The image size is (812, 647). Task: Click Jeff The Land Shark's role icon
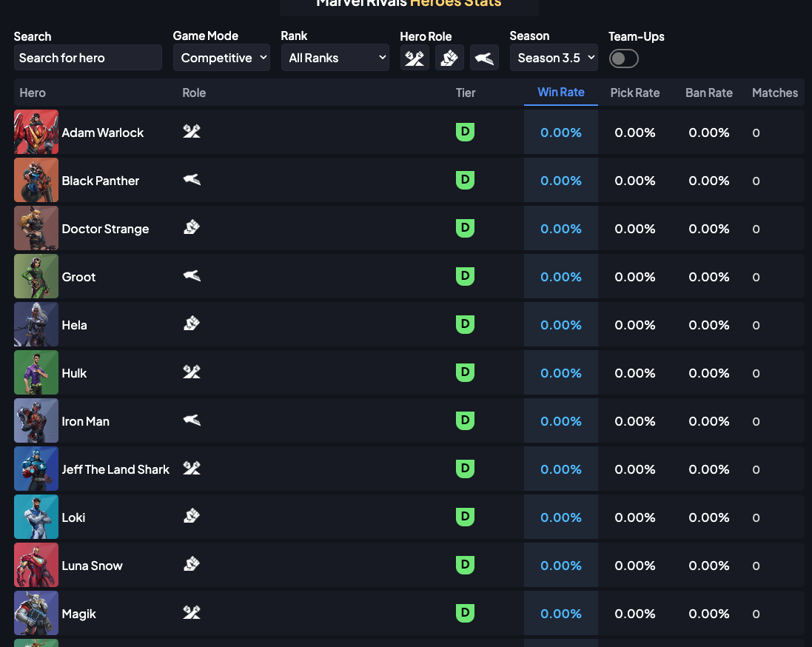click(x=192, y=469)
